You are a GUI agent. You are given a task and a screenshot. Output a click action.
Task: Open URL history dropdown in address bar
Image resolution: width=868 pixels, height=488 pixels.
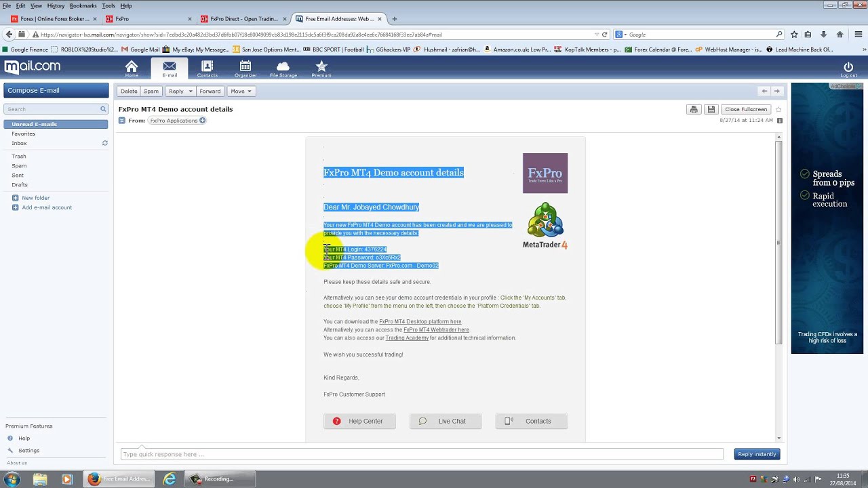coord(597,35)
